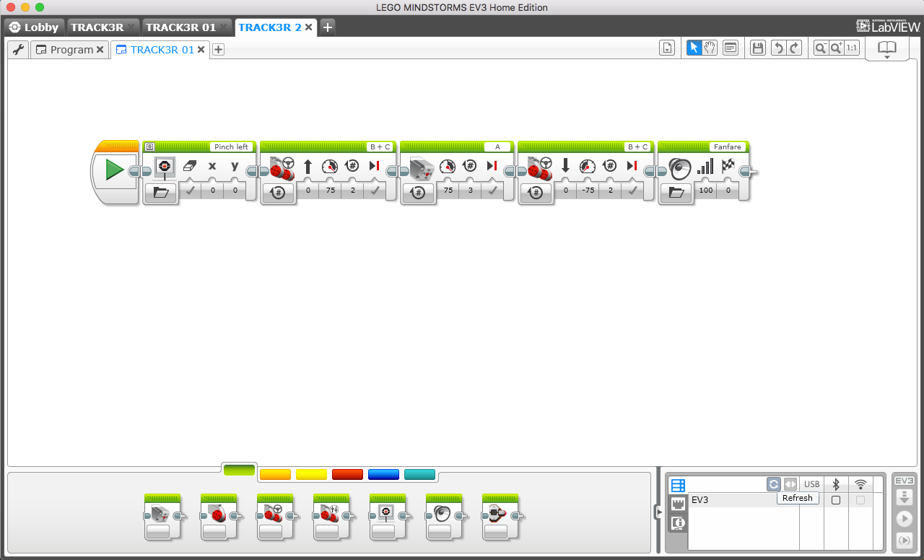This screenshot has width=924, height=560.
Task: Edit the 'Pinch left' file name field
Action: click(x=231, y=146)
